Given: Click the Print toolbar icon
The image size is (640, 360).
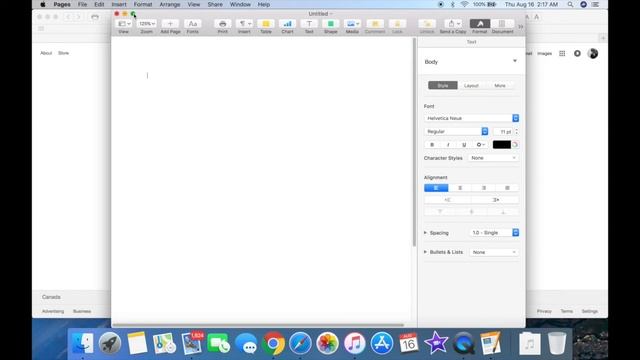Looking at the screenshot, I should point(222,24).
